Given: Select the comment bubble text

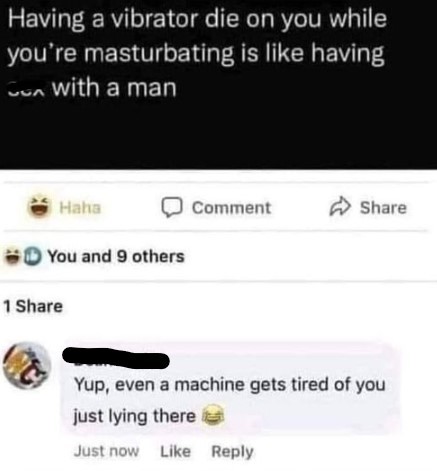Looking at the screenshot, I should pos(229,400).
